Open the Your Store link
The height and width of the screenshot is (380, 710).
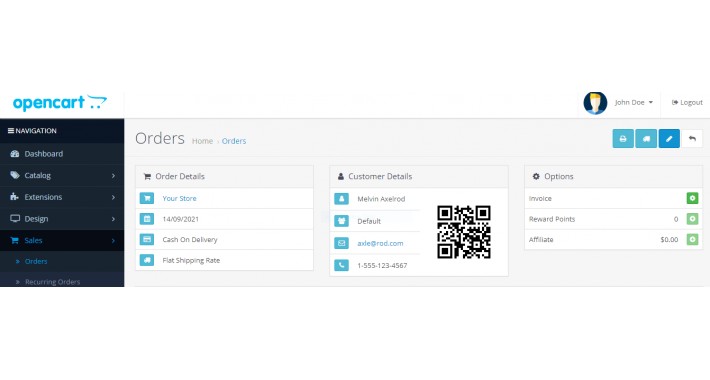(x=179, y=198)
